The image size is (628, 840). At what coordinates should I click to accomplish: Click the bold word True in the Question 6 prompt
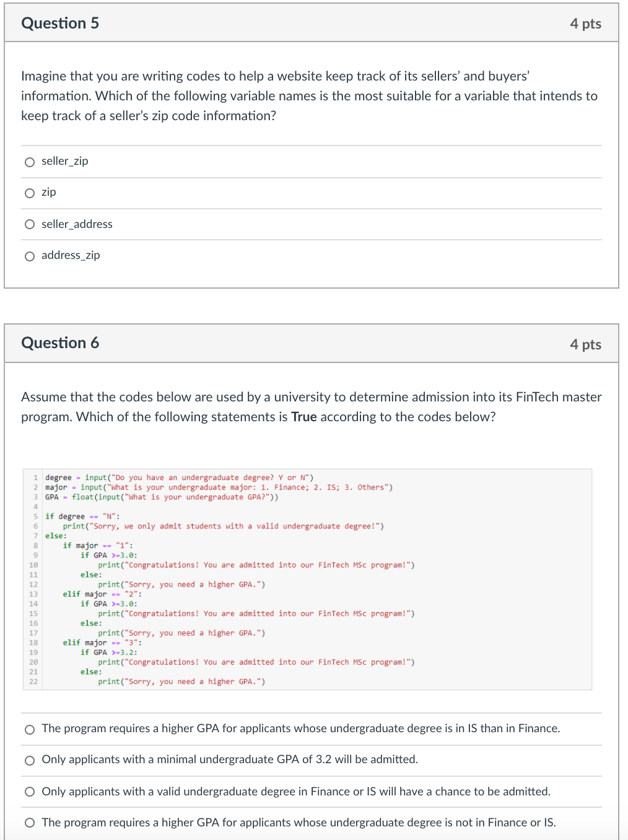pos(304,417)
